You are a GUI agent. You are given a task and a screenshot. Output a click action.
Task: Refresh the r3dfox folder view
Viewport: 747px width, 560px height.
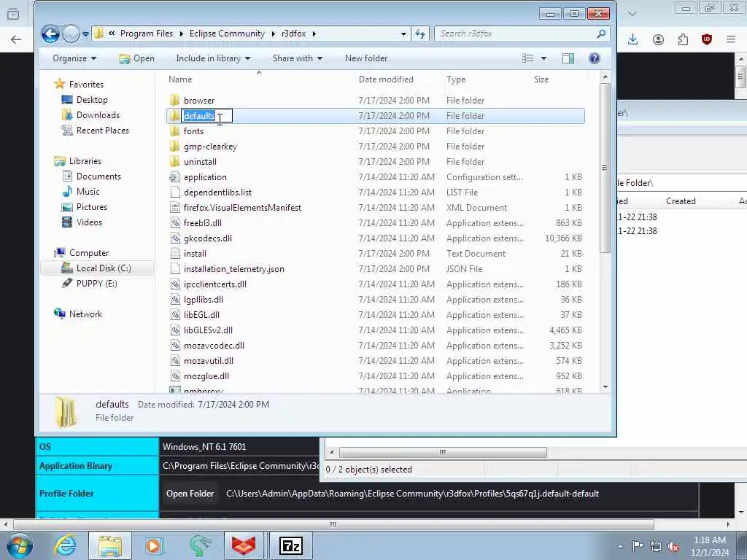419,34
